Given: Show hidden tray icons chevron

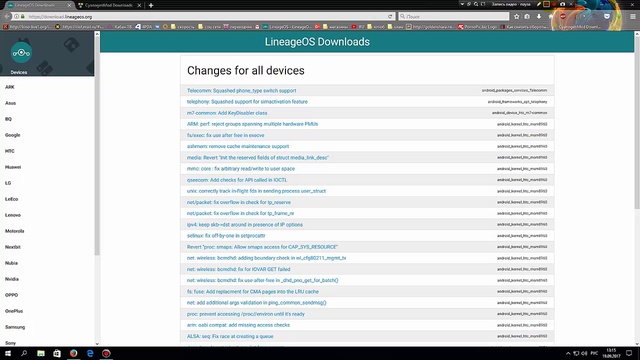Looking at the screenshot, I should coord(568,353).
